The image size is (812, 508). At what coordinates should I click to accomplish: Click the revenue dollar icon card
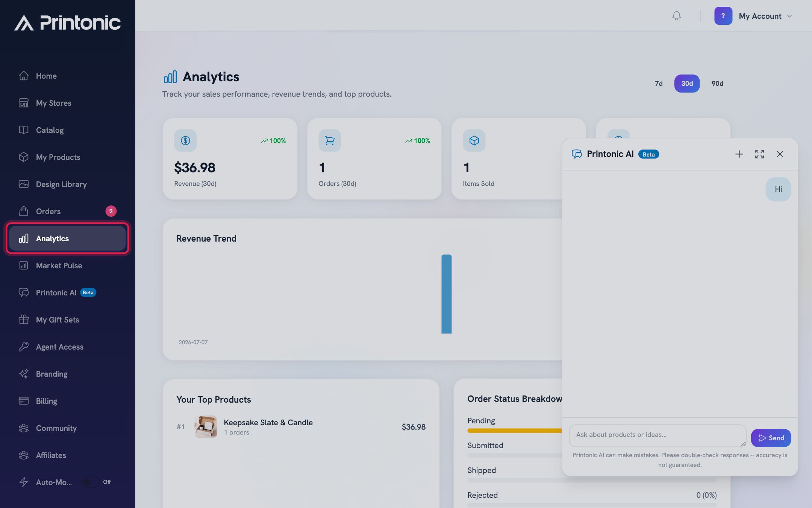tap(185, 140)
